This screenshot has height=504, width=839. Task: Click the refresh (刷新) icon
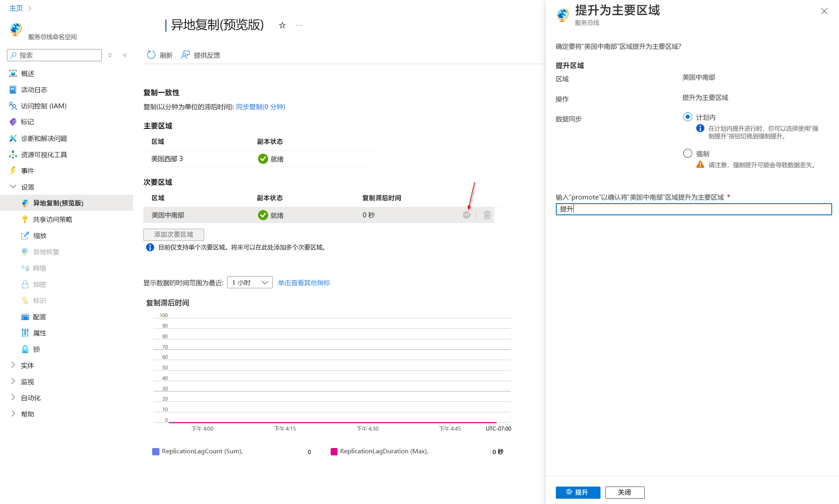click(151, 55)
